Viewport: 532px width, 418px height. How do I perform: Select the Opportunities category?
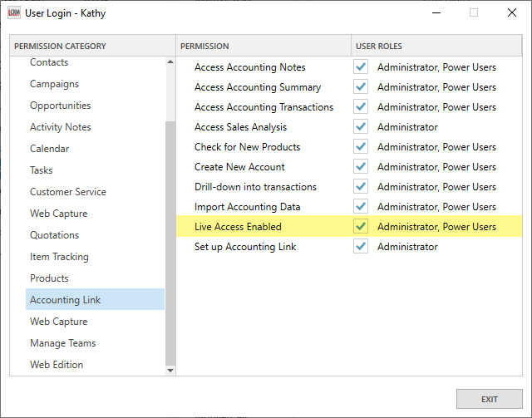pyautogui.click(x=60, y=106)
